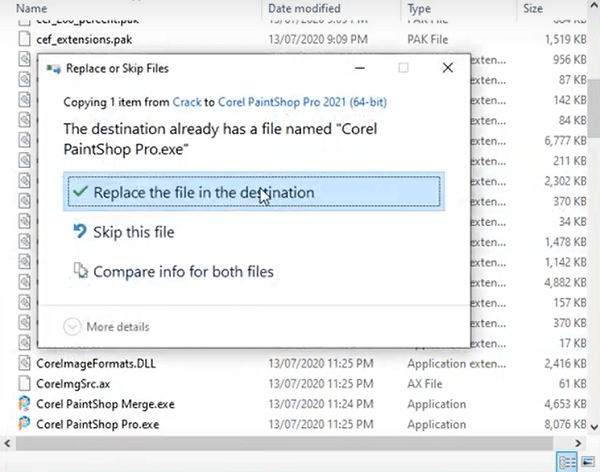Screen dimensions: 600x472
Task: Click the green checkmark Replace icon
Action: point(80,191)
